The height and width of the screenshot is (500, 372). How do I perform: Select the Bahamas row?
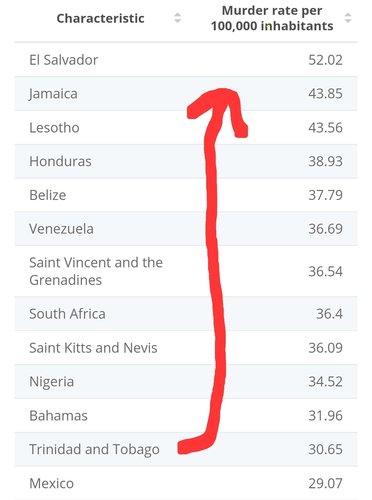[x=186, y=416]
